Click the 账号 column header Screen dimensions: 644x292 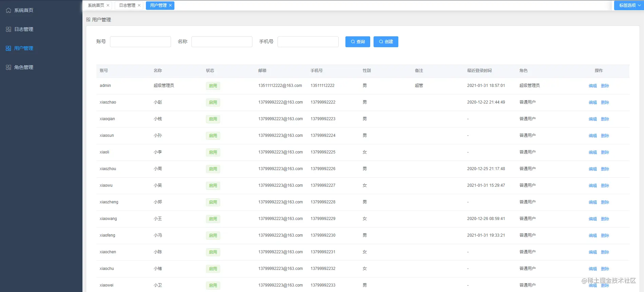(104, 71)
